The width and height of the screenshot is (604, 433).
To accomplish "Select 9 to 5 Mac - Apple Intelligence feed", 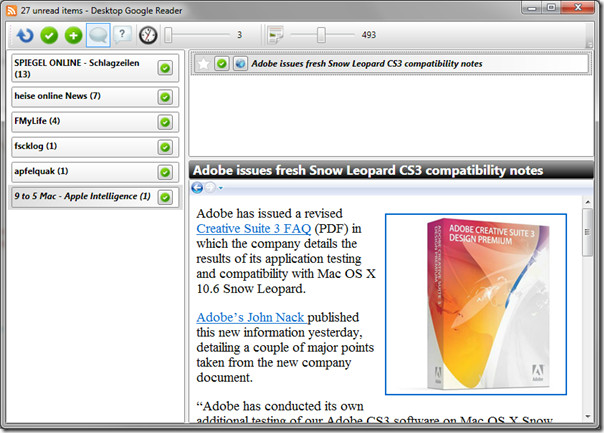I will tap(95, 197).
